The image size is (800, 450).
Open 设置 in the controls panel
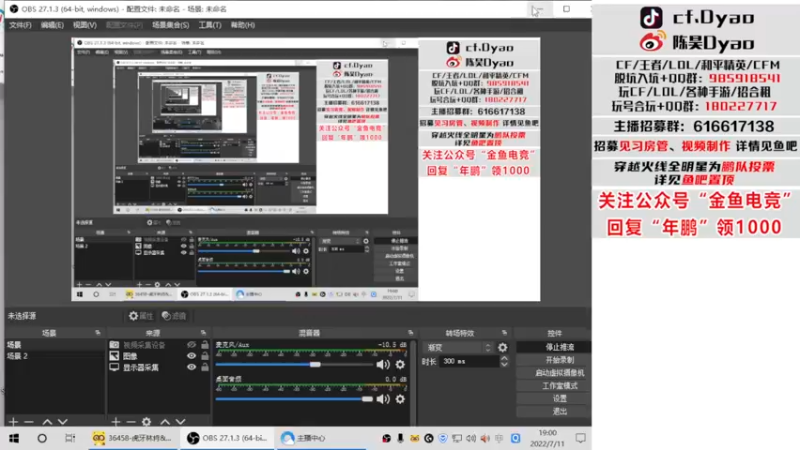click(555, 398)
